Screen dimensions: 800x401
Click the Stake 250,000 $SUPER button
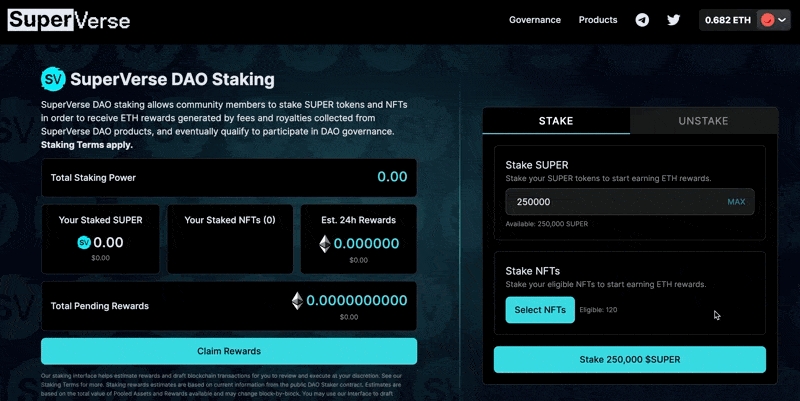[x=630, y=360]
